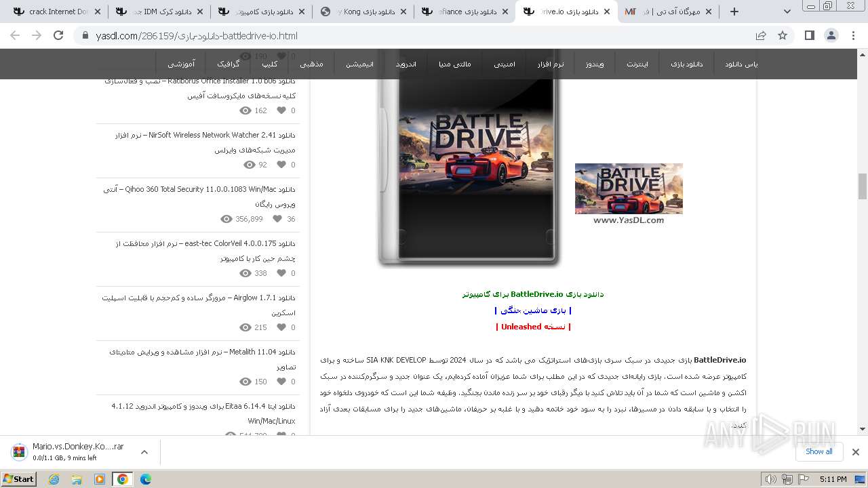Expand options for the Mario.vs.Donkey download
The height and width of the screenshot is (488, 868).
pyautogui.click(x=144, y=451)
